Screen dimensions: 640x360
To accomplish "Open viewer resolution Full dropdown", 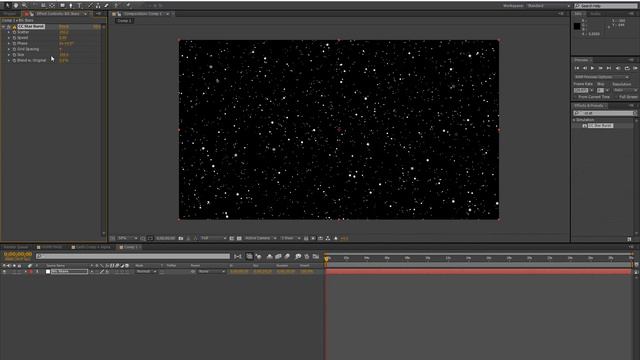I will click(213, 238).
